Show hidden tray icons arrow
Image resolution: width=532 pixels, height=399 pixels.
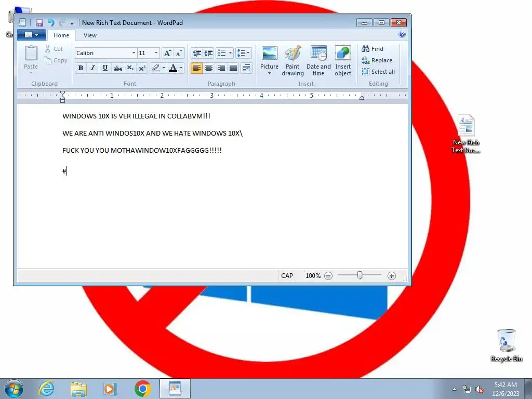point(454,390)
